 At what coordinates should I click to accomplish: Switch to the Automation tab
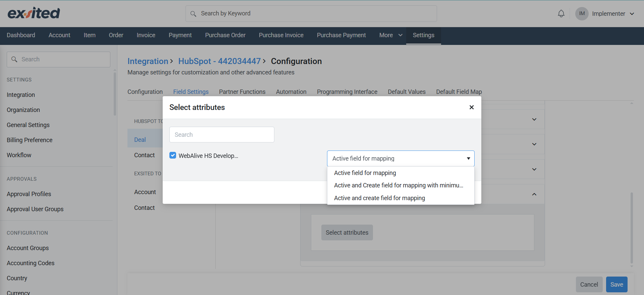point(291,92)
